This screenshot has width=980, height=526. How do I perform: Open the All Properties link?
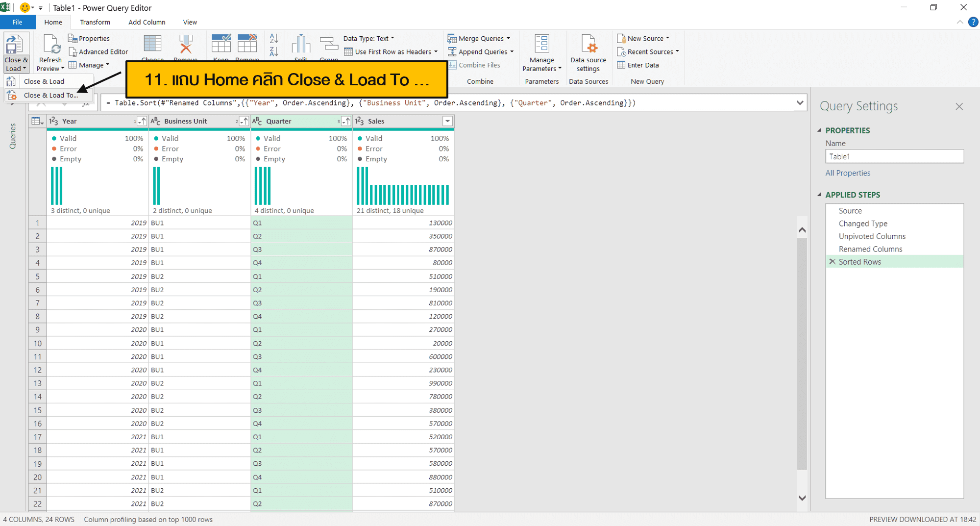pos(848,173)
